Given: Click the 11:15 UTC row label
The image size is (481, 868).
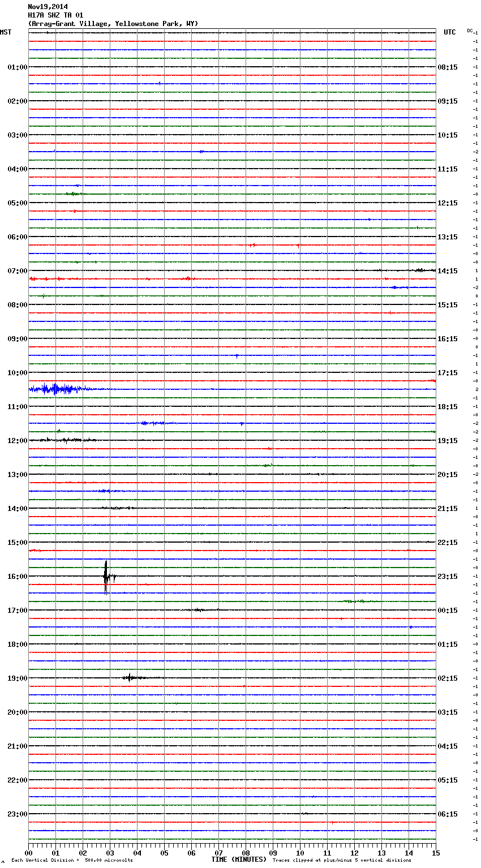Looking at the screenshot, I should (448, 169).
